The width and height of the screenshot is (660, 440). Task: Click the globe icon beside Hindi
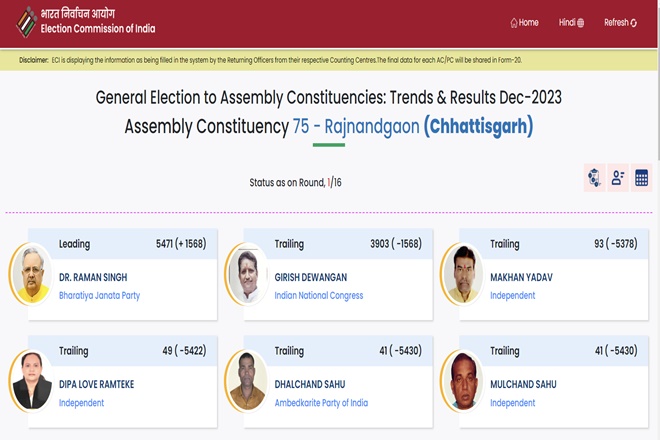point(580,23)
